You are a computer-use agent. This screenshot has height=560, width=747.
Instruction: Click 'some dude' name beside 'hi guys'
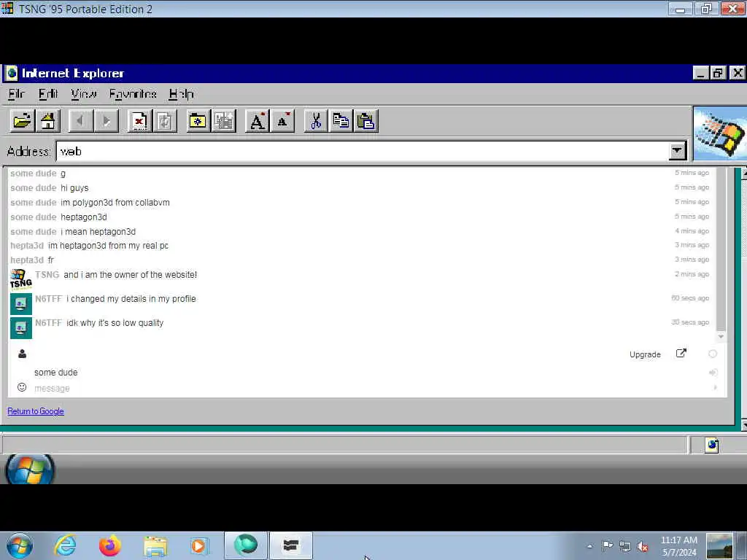34,188
